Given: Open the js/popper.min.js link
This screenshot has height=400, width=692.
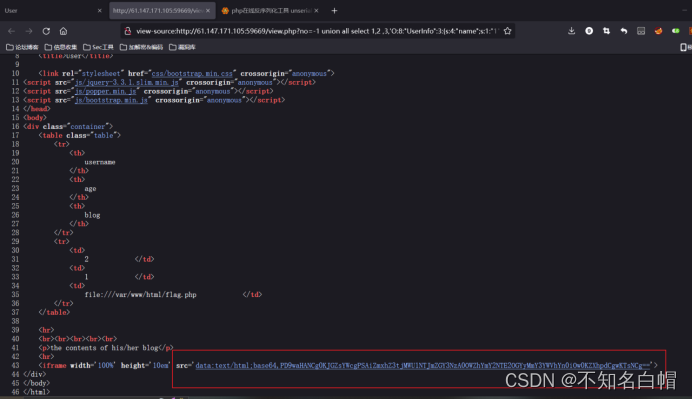Looking at the screenshot, I should [105, 91].
